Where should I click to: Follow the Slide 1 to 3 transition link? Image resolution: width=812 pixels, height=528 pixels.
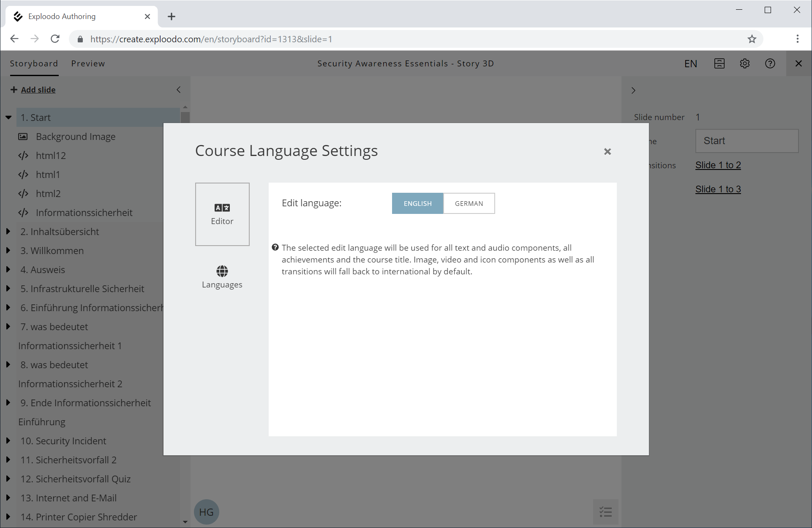point(718,189)
